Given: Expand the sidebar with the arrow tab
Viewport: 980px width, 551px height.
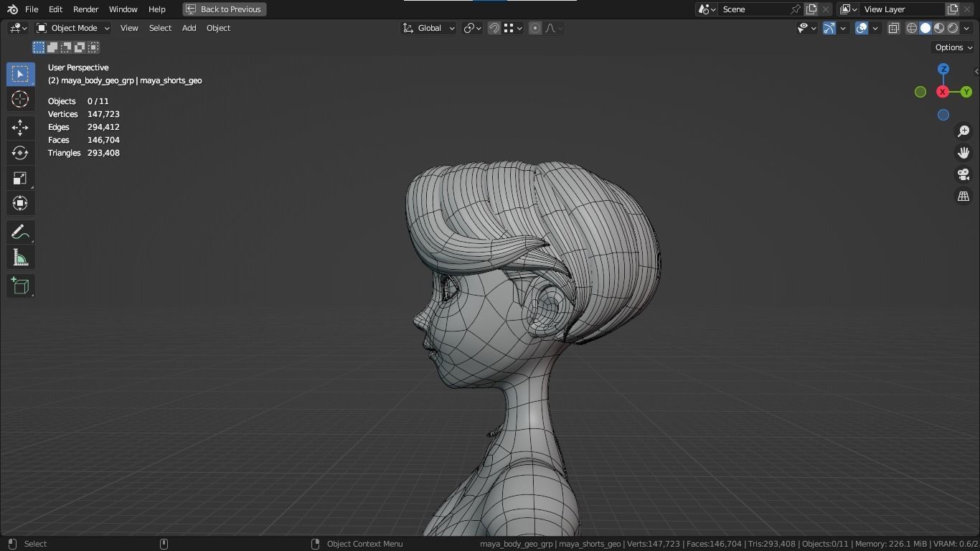Looking at the screenshot, I should [x=976, y=71].
